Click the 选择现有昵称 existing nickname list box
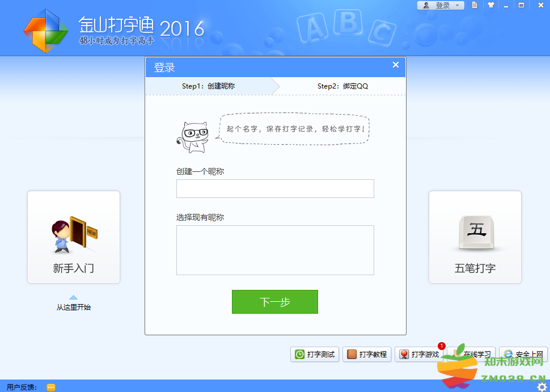This screenshot has width=550, height=392. click(x=275, y=250)
